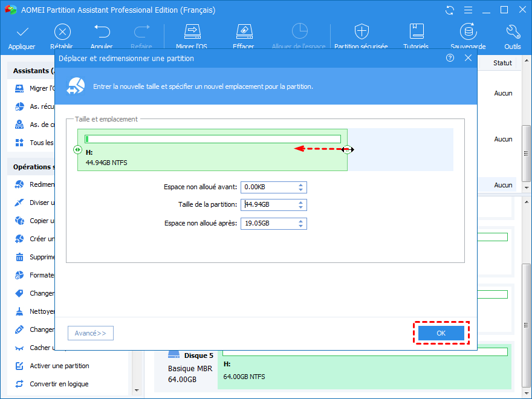Screen dimensions: 532x399
Task: Click the Nettoyer operation with broom icon
Action: pyautogui.click(x=34, y=311)
